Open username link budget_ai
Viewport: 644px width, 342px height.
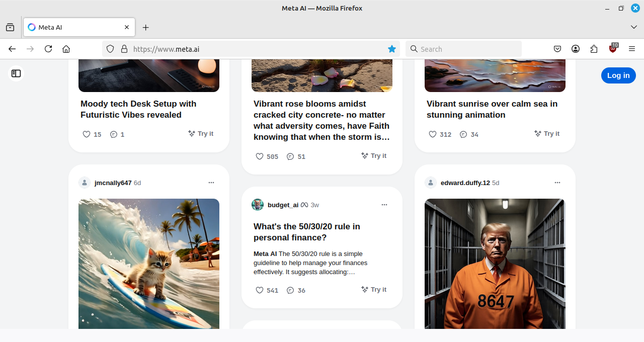pyautogui.click(x=283, y=205)
